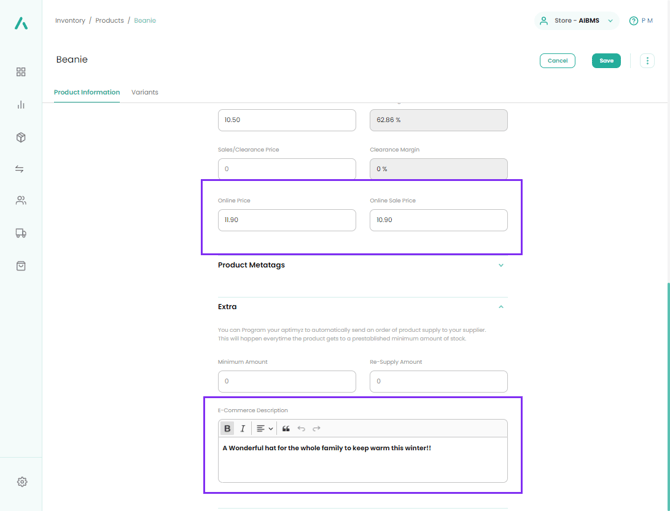The width and height of the screenshot is (670, 511).
Task: Toggle blockquote formatting in description editor
Action: tap(286, 429)
